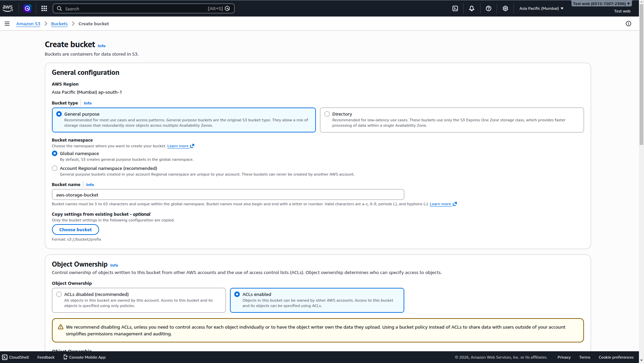
Task: Open notifications bell icon
Action: (472, 8)
